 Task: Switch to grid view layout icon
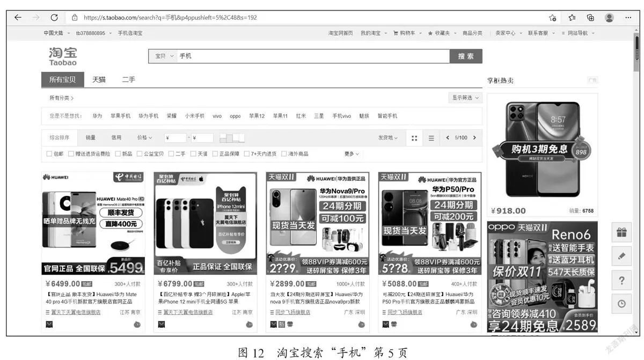click(x=414, y=138)
